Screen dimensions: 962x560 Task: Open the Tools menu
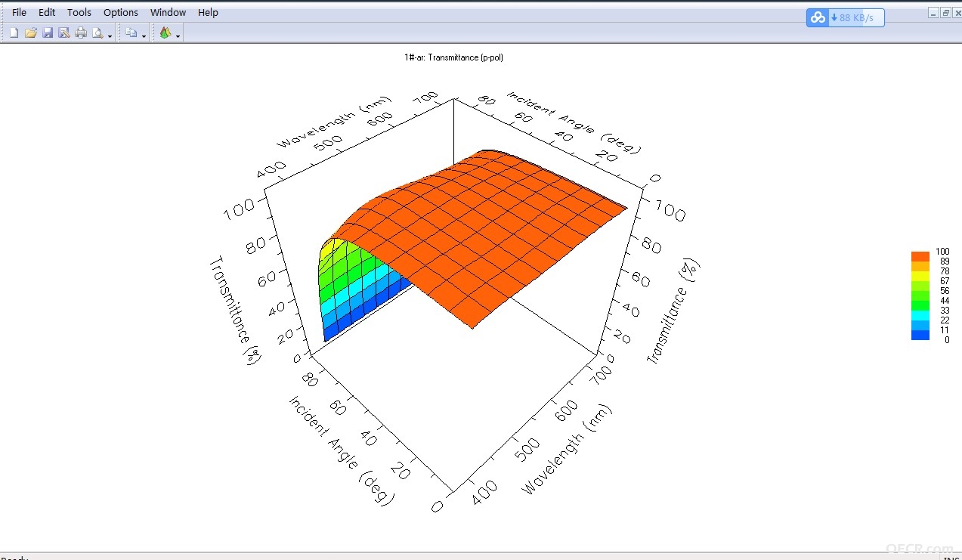click(x=79, y=12)
